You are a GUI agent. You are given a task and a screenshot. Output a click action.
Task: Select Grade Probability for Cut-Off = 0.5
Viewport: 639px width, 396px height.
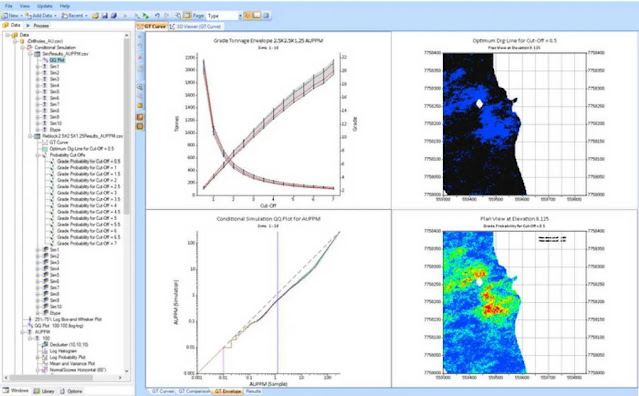point(88,161)
